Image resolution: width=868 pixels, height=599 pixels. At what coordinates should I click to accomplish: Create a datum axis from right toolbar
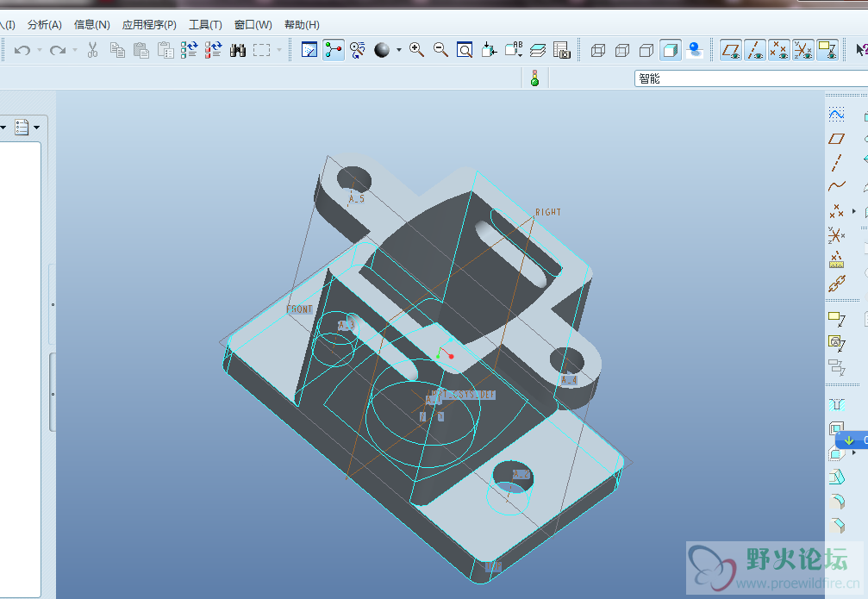point(836,163)
